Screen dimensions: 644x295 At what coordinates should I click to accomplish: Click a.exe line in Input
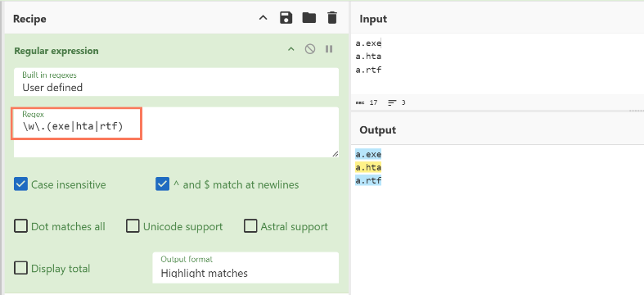tap(368, 43)
